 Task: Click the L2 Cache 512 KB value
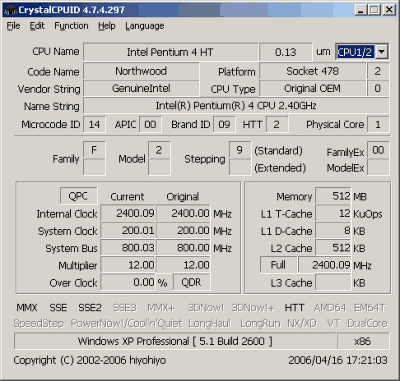(x=333, y=248)
